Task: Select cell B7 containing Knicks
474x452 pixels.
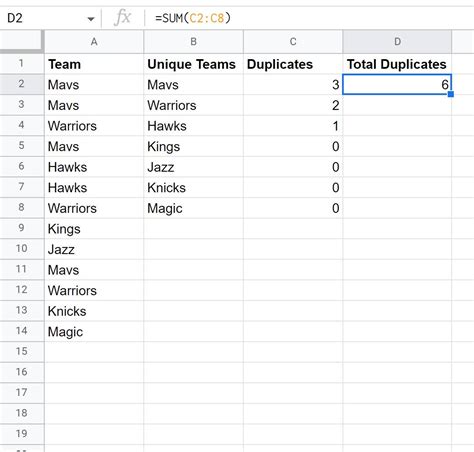Action: (x=193, y=188)
